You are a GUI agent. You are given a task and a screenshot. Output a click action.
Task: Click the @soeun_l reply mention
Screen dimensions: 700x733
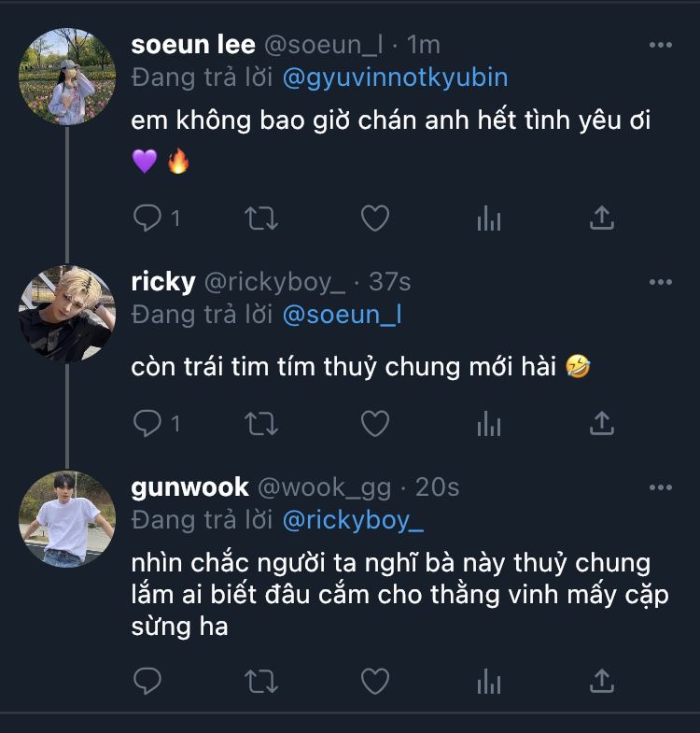[x=342, y=315]
